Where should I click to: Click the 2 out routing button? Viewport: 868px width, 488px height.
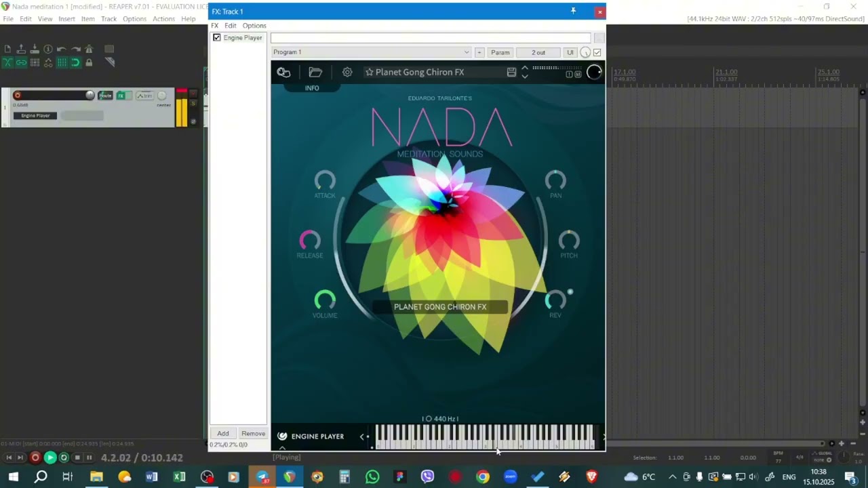(538, 52)
